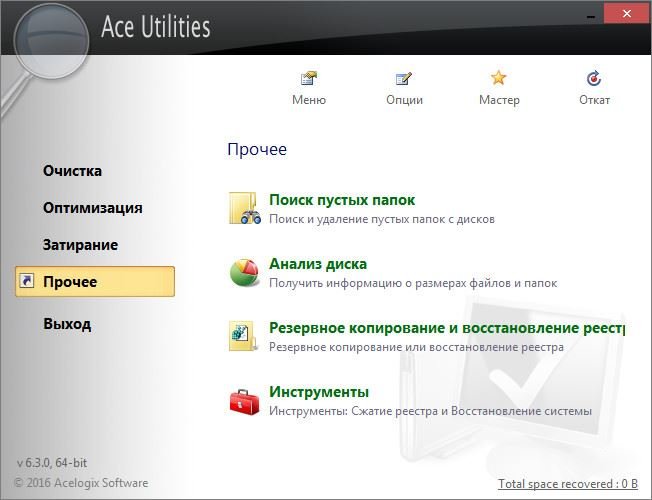
Task: Click description 'Поиск и удаление пустых папок с дисков'
Action: coord(382,219)
